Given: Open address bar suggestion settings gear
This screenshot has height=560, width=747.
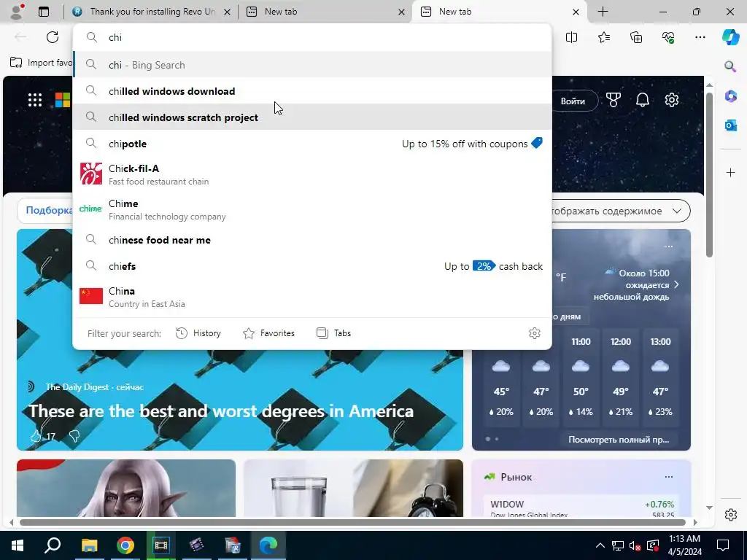Looking at the screenshot, I should point(535,333).
